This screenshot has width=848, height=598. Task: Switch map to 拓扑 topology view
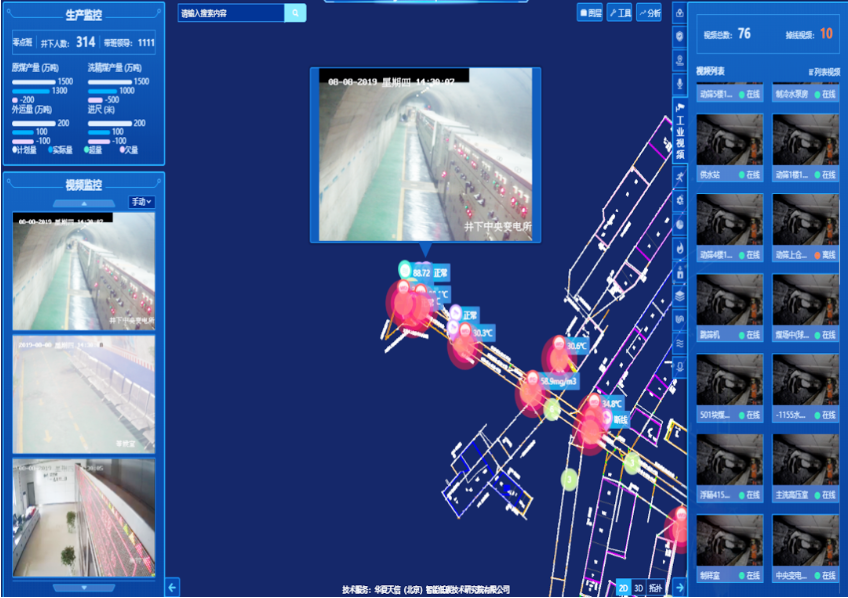point(657,587)
